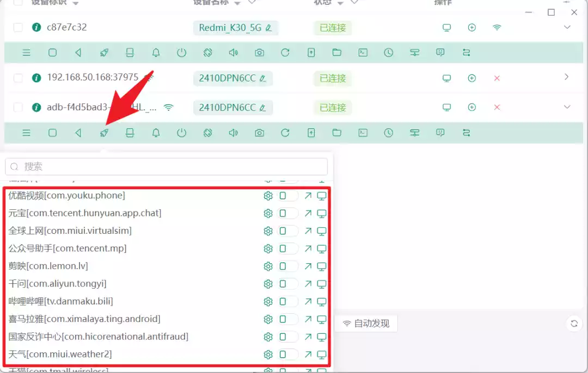The width and height of the screenshot is (588, 373).
Task: Click camera screenshot icon in adb-f4d5bad3 toolbar
Action: tap(260, 133)
